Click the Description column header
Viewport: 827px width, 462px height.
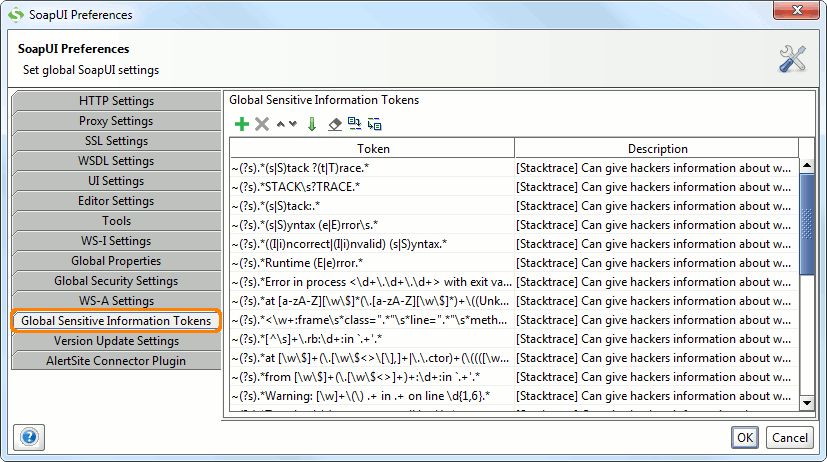[x=657, y=149]
